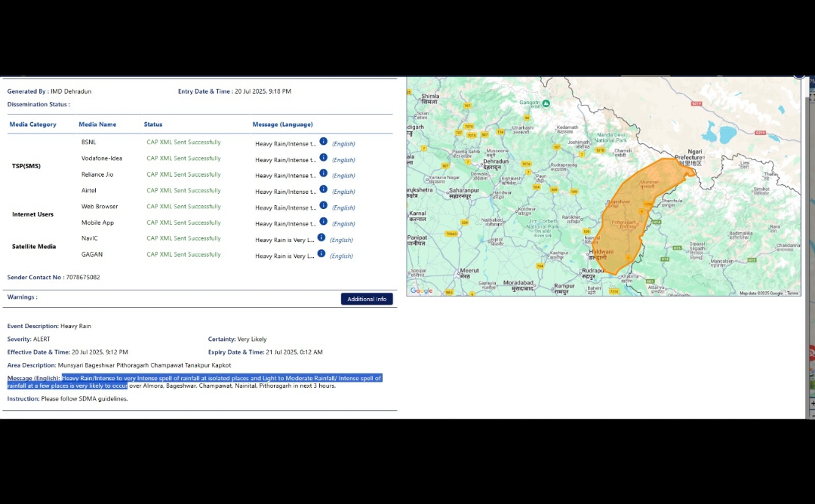
Task: Open the info icon for Vodafone-Idea message
Action: pos(323,158)
